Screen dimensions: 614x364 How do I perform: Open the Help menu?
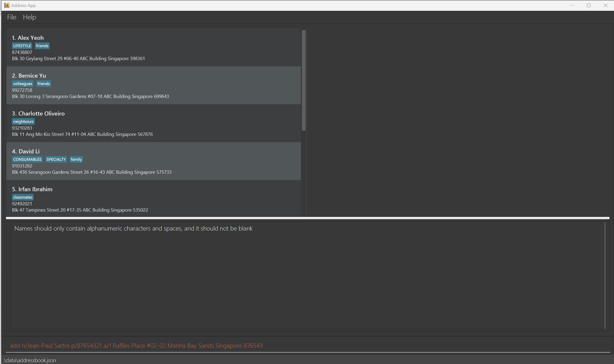(x=30, y=17)
